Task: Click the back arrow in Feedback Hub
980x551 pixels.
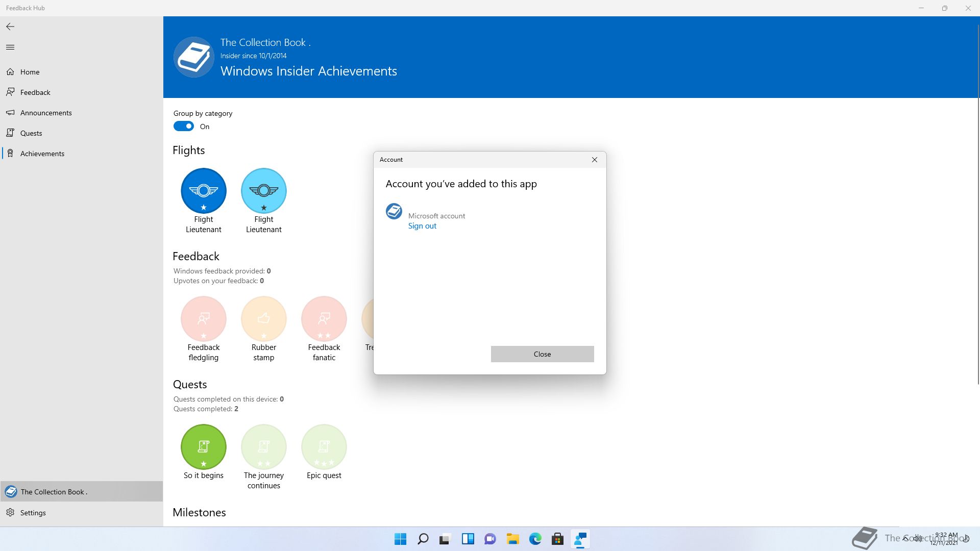Action: click(10, 27)
